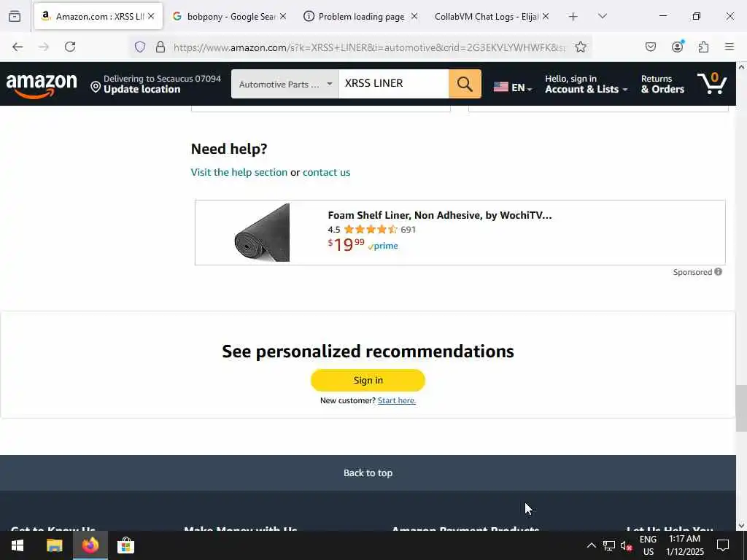Viewport: 747px width, 560px height.
Task: Open the Amazon shopping cart icon
Action: coord(712,83)
